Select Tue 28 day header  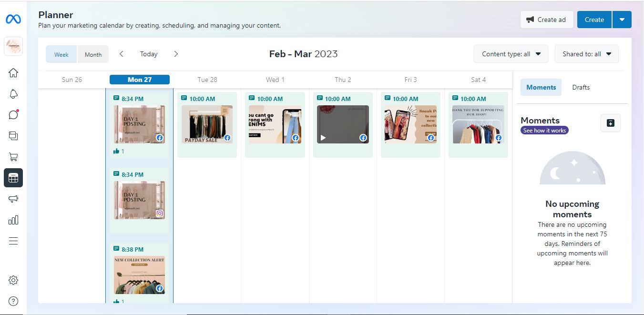[207, 80]
